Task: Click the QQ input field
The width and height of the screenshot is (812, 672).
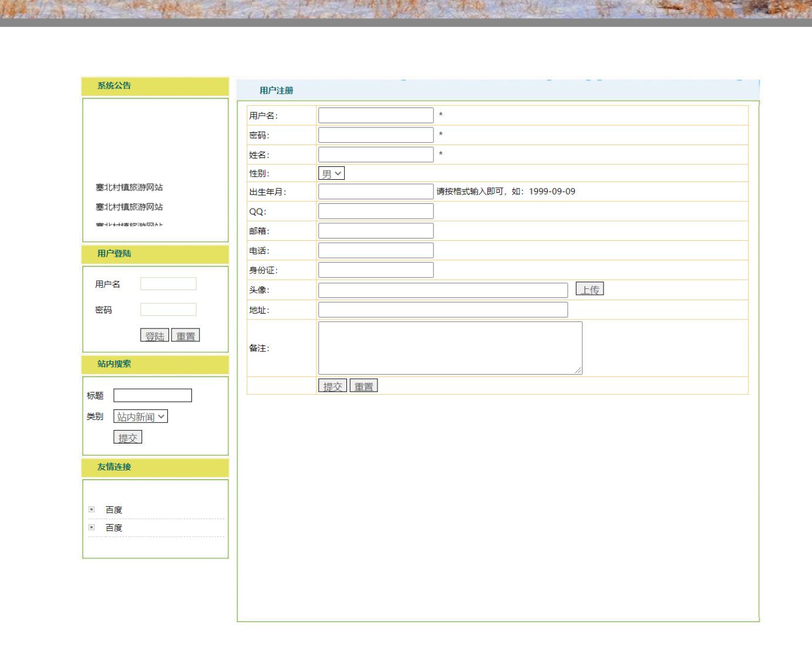Action: (376, 211)
